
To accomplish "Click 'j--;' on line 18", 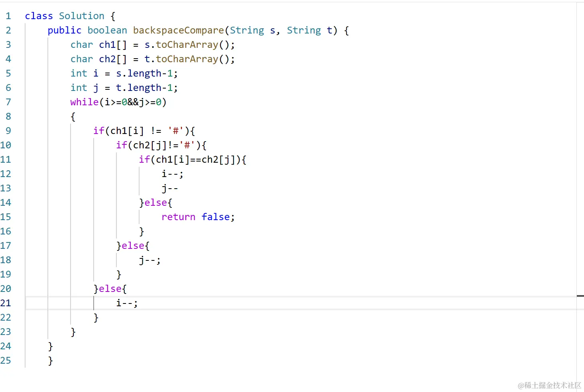I will (150, 260).
